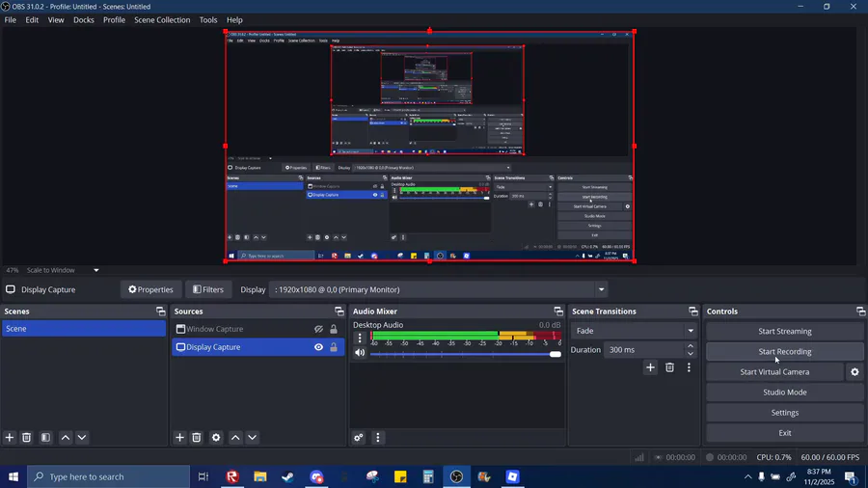Viewport: 868px width, 488px height.
Task: Click the Duration 300 ms field
Action: 644,350
